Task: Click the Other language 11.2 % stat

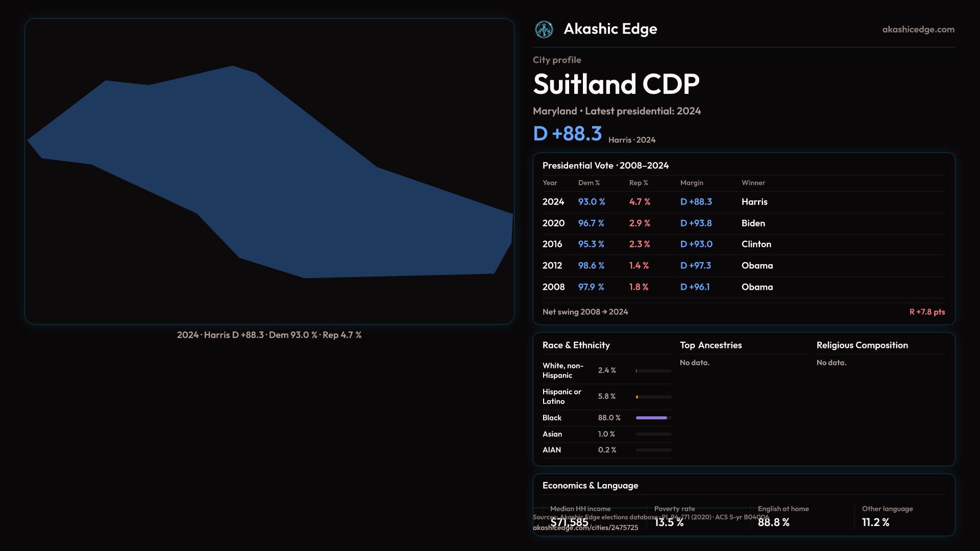Action: click(875, 522)
